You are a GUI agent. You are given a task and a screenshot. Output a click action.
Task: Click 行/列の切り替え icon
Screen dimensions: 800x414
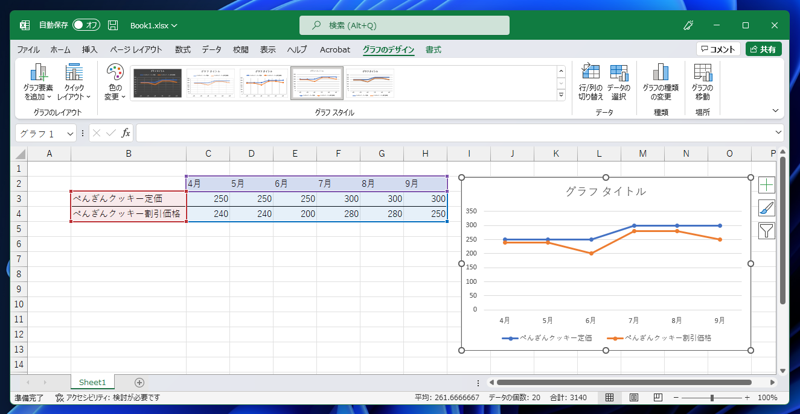tap(590, 83)
